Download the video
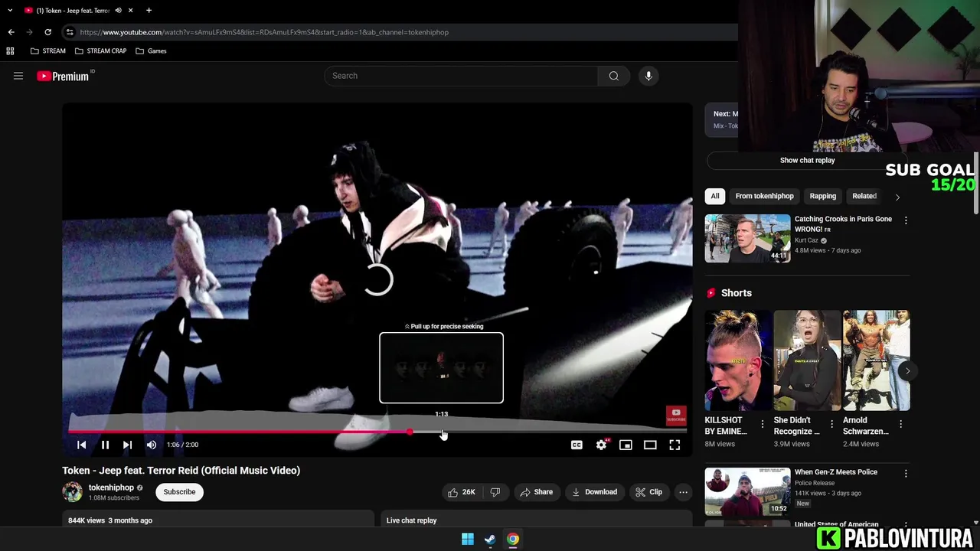 (x=594, y=492)
